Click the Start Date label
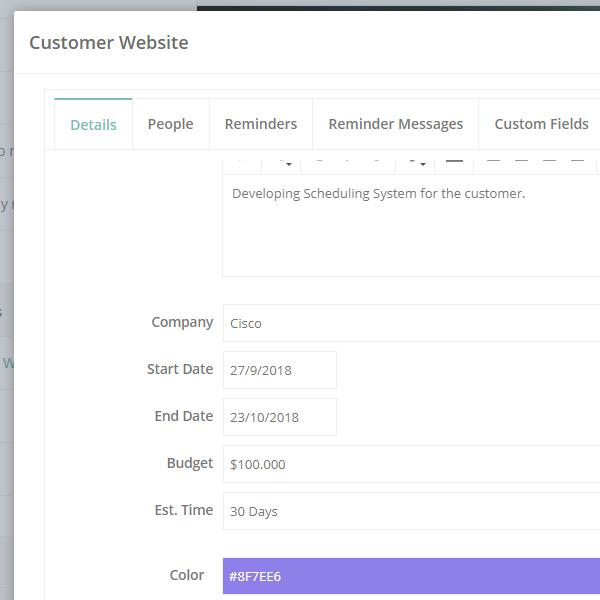 [x=180, y=369]
